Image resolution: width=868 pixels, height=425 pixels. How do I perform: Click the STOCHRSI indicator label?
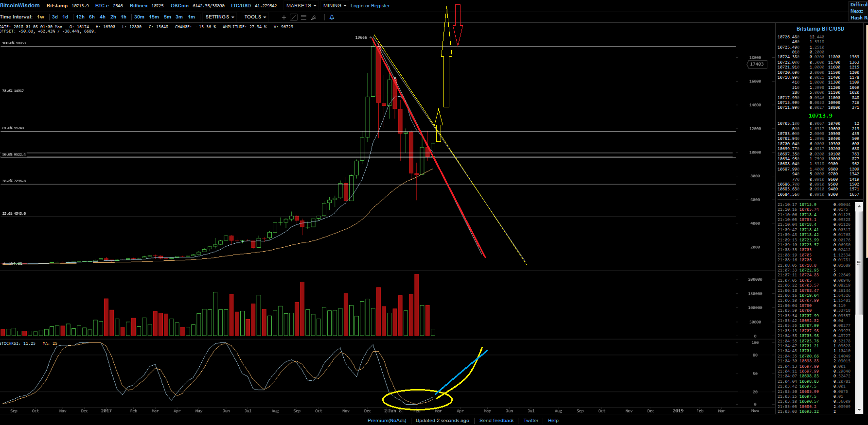pyautogui.click(x=18, y=343)
